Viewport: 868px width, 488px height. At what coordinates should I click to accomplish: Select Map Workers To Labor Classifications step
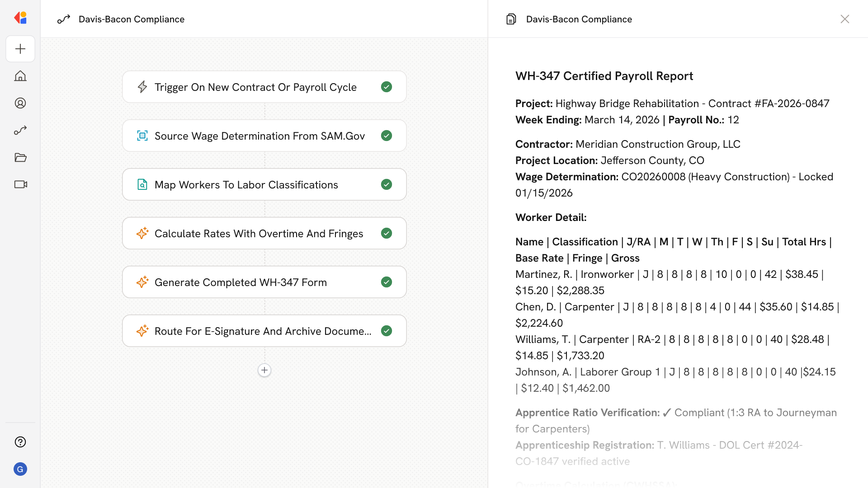click(x=246, y=185)
